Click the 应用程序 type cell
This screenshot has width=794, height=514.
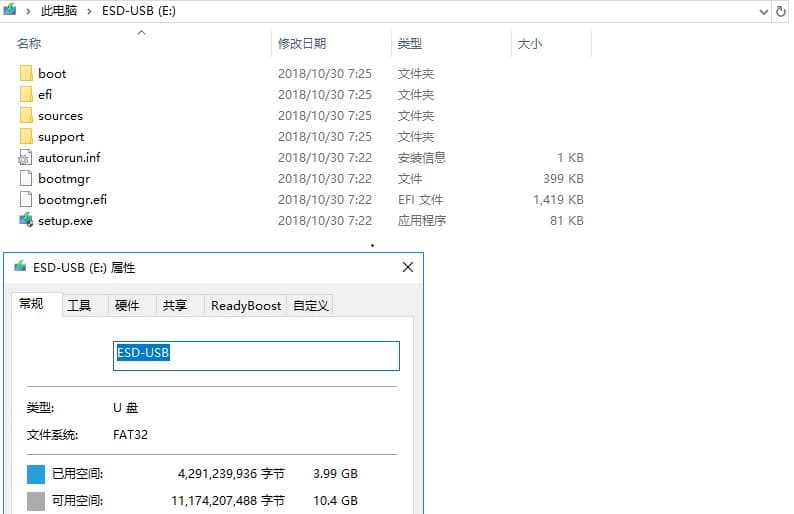422,220
